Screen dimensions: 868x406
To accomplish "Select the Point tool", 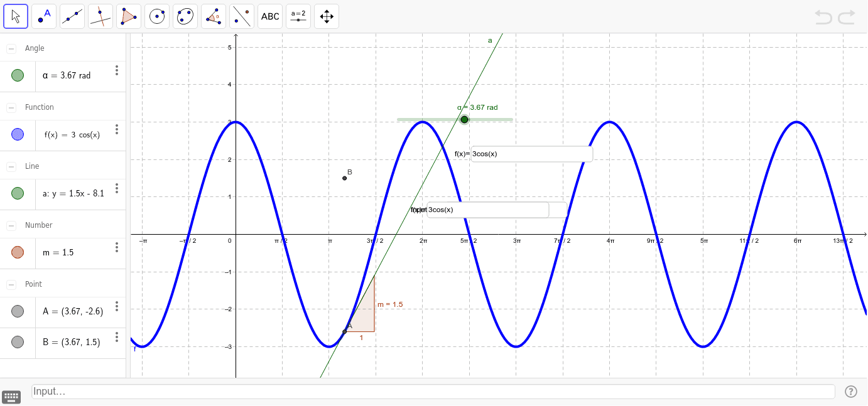I will pyautogui.click(x=44, y=16).
